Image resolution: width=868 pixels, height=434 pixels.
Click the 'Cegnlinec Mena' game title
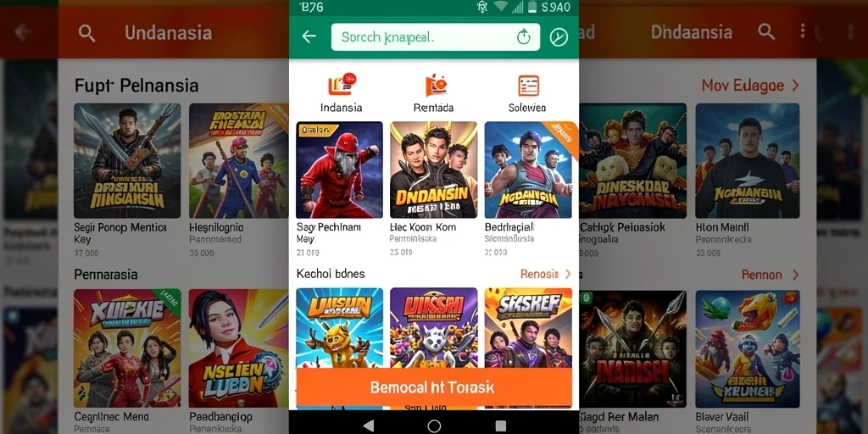click(113, 417)
